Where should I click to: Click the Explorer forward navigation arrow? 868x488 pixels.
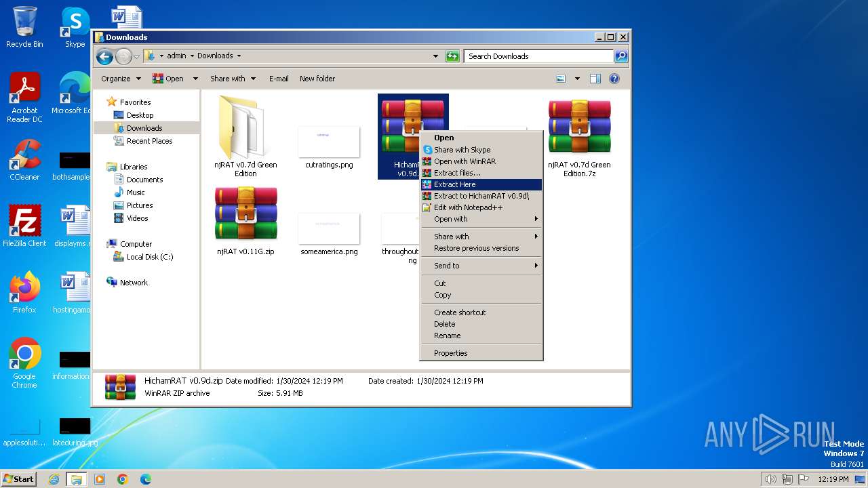[123, 56]
